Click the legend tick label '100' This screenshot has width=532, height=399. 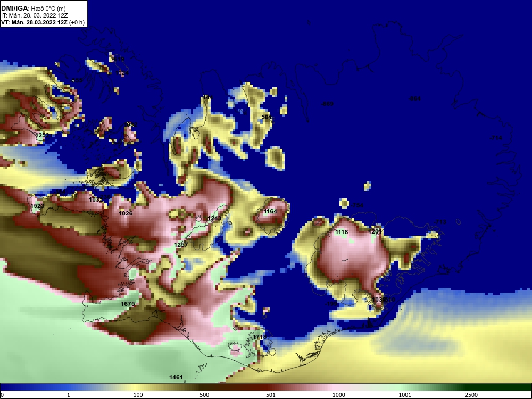(x=138, y=395)
